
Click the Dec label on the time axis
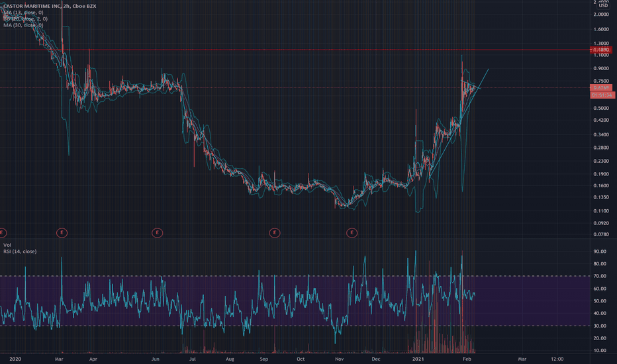pos(376,359)
